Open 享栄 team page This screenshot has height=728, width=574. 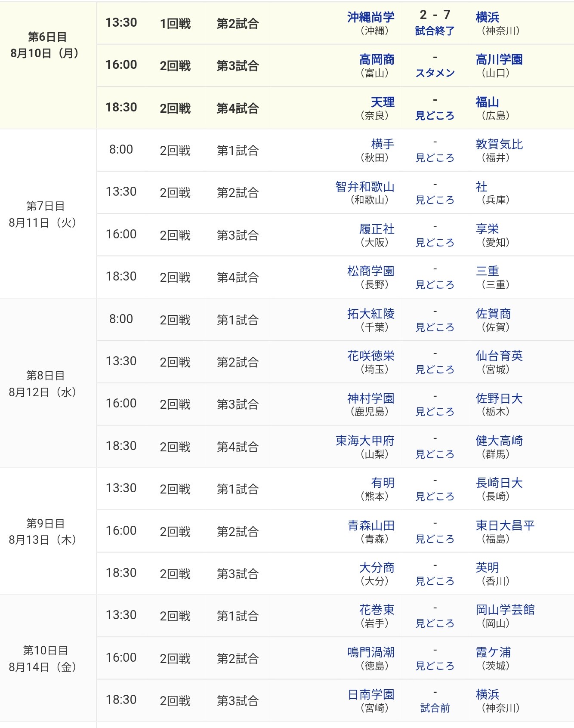488,229
